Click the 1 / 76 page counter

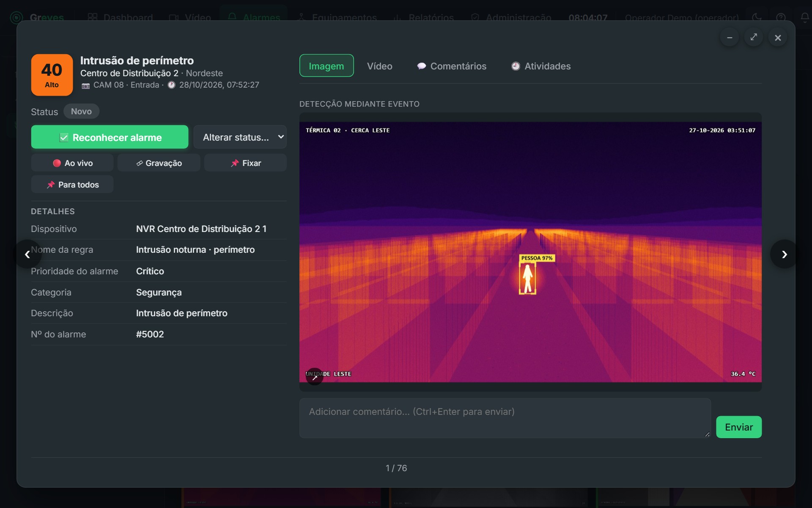[x=396, y=468]
